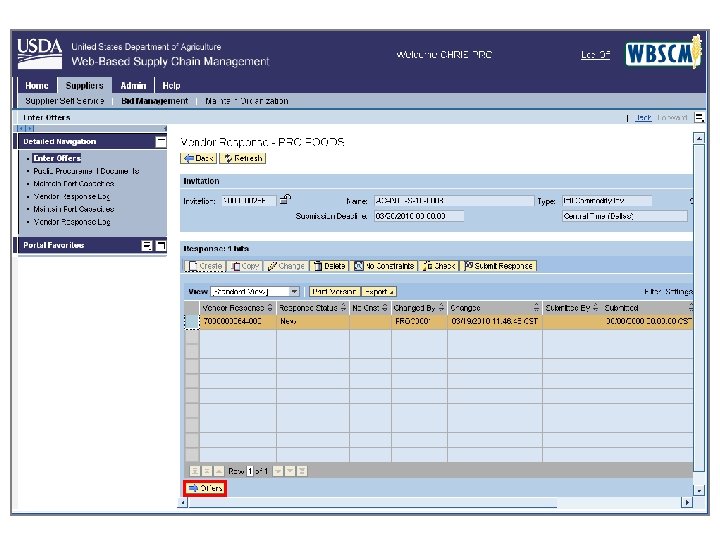
Task: Move up one row in table pager
Action: (x=219, y=471)
